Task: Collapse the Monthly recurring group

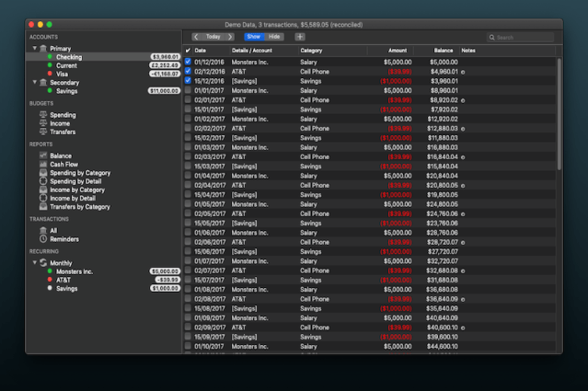Action: click(34, 262)
